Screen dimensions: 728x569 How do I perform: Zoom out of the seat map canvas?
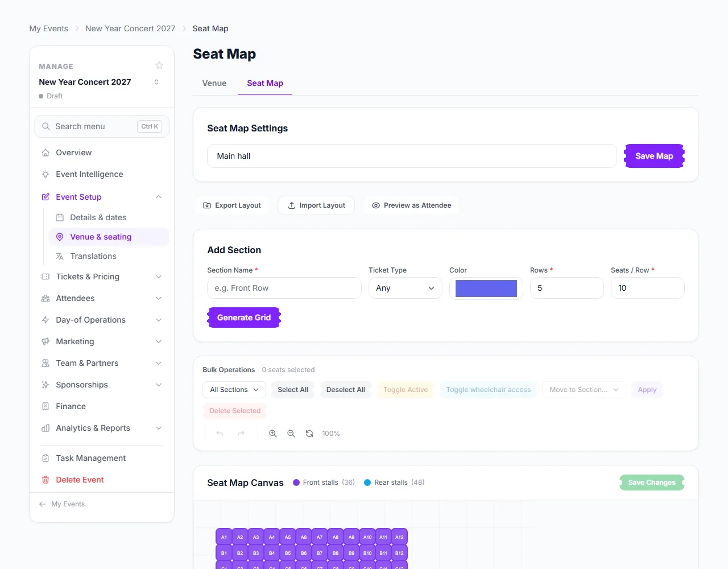291,434
